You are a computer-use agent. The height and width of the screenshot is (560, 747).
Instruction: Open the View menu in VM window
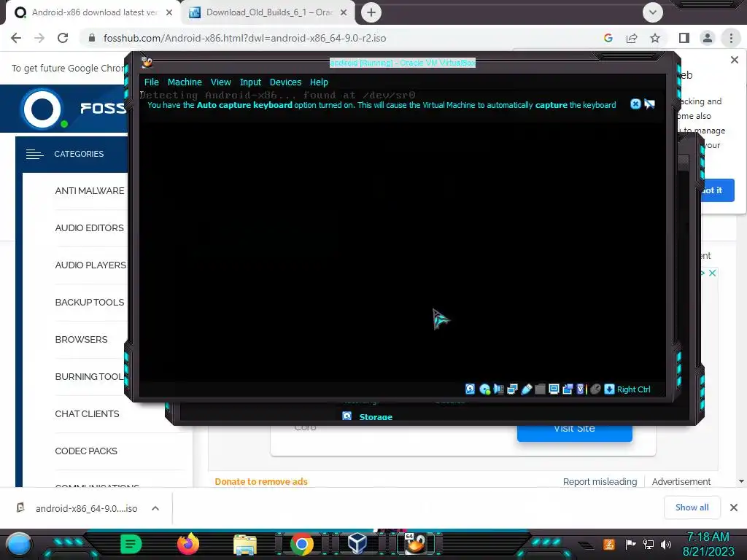[x=220, y=82]
